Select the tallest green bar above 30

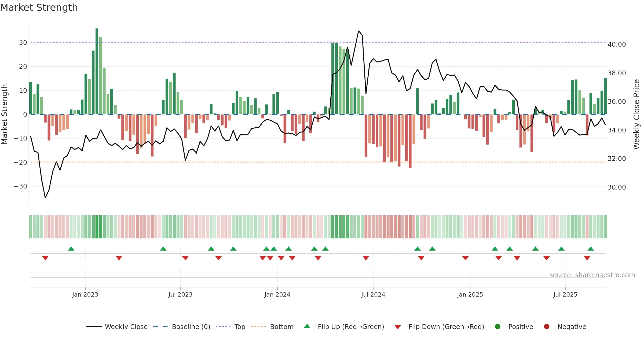[x=97, y=71]
